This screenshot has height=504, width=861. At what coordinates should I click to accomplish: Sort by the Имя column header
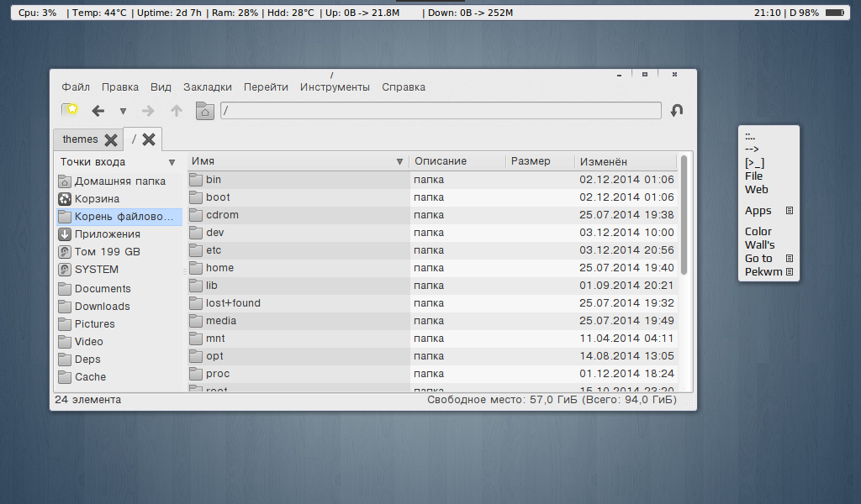tap(298, 161)
